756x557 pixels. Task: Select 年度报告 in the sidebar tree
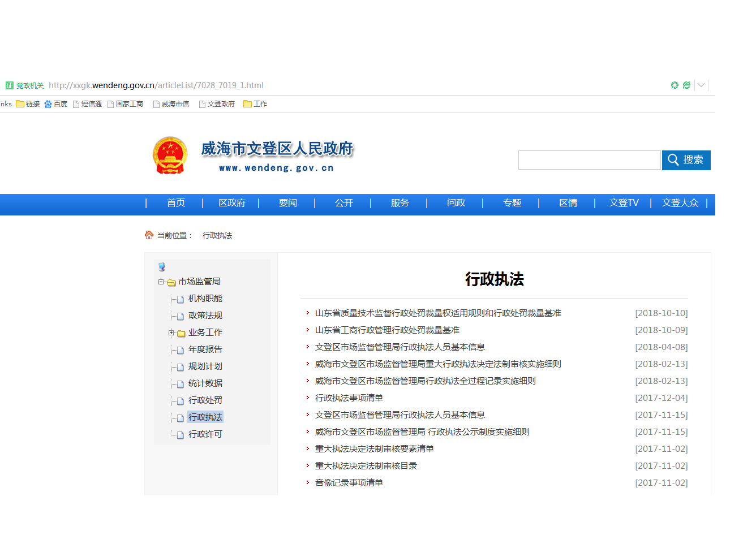pyautogui.click(x=205, y=349)
